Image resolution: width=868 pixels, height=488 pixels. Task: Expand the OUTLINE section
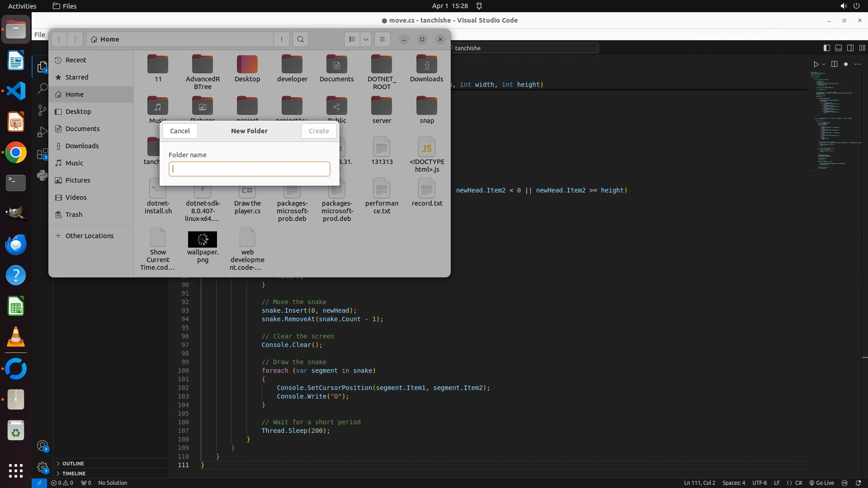[x=73, y=464]
